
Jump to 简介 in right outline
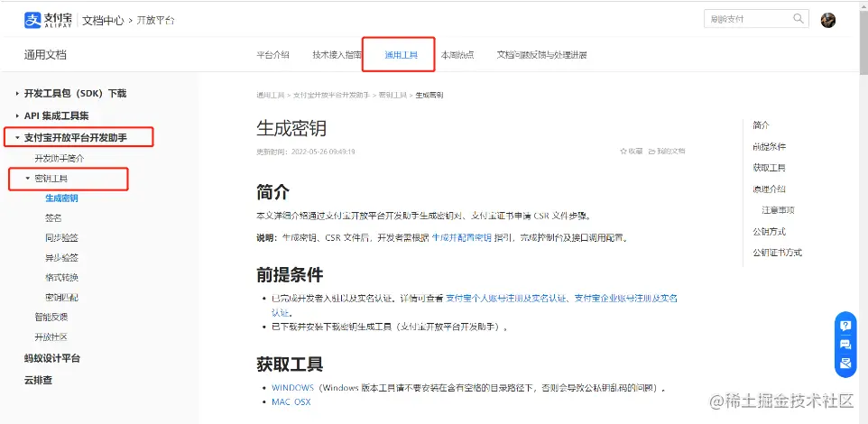coord(761,125)
